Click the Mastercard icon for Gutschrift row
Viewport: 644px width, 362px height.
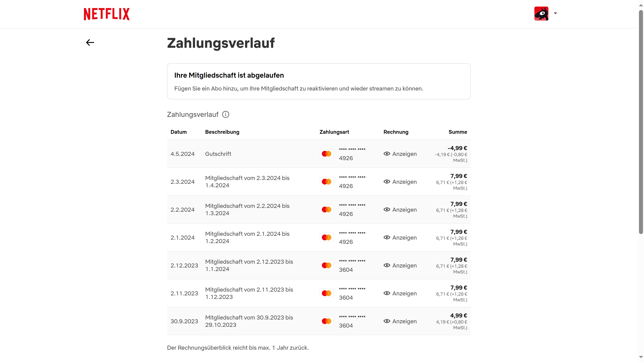(x=327, y=154)
